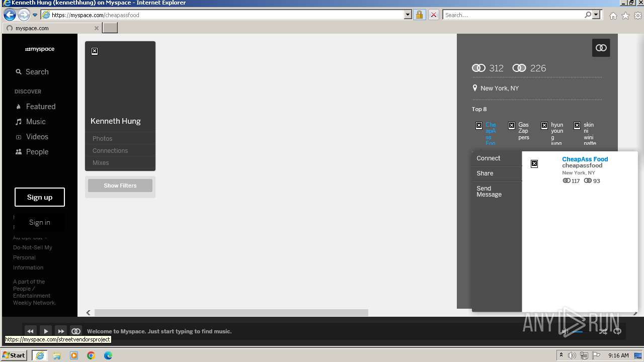Viewport: 644px width, 362px height.
Task: Click the system tray volume icon
Action: click(x=572, y=355)
